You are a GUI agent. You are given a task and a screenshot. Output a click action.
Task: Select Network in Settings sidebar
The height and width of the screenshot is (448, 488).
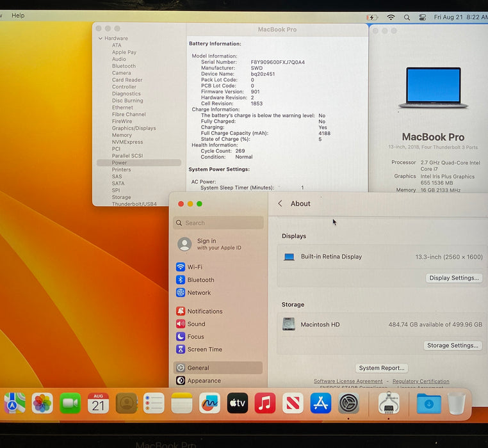click(193, 292)
